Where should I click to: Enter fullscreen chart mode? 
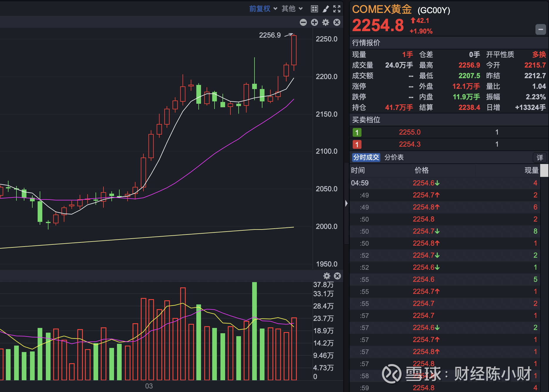pyautogui.click(x=337, y=9)
